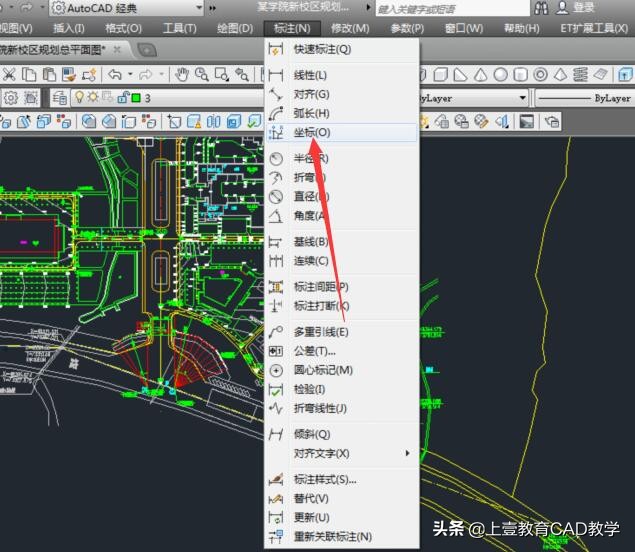
Task: Click the keyword search input field
Action: tap(452, 8)
